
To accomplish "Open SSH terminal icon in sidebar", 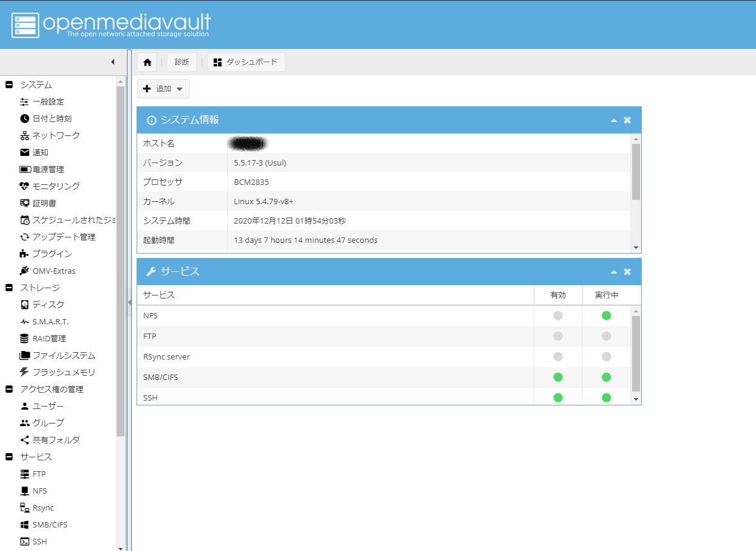I will click(x=25, y=541).
